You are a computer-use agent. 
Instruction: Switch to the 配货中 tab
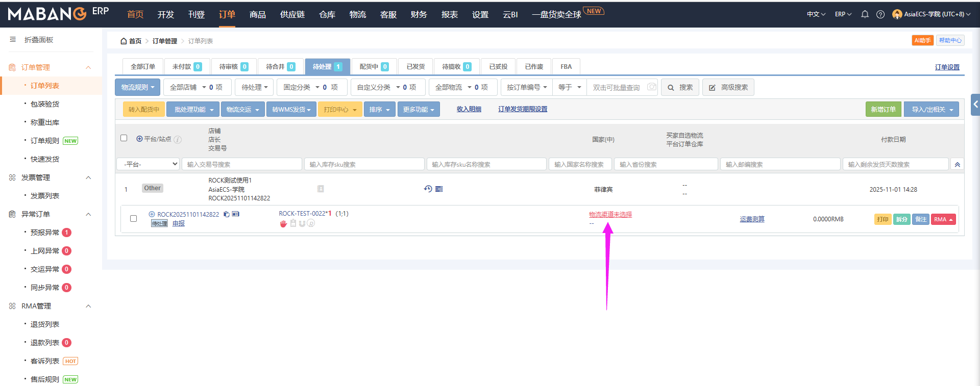click(x=373, y=67)
